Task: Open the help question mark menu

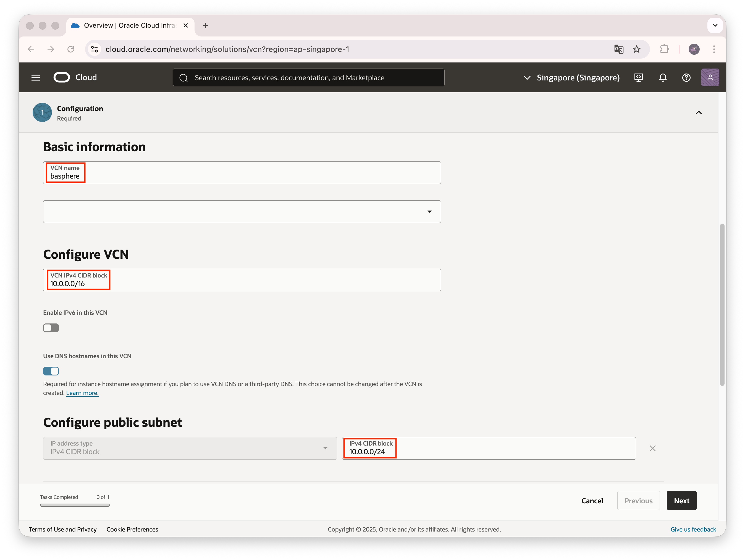Action: coord(686,77)
